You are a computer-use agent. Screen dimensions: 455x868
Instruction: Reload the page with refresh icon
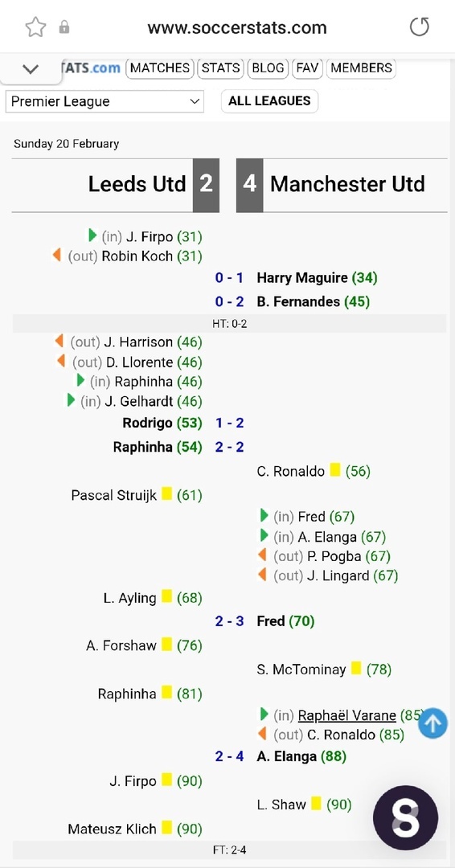click(419, 27)
